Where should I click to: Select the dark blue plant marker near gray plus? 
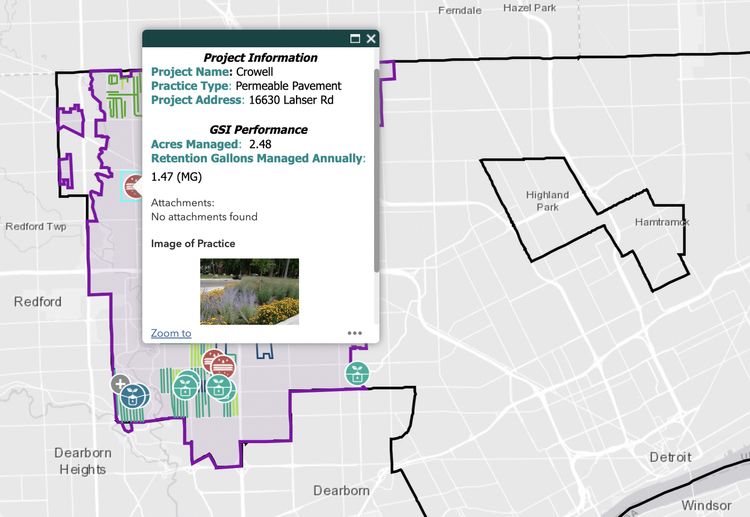pos(132,396)
